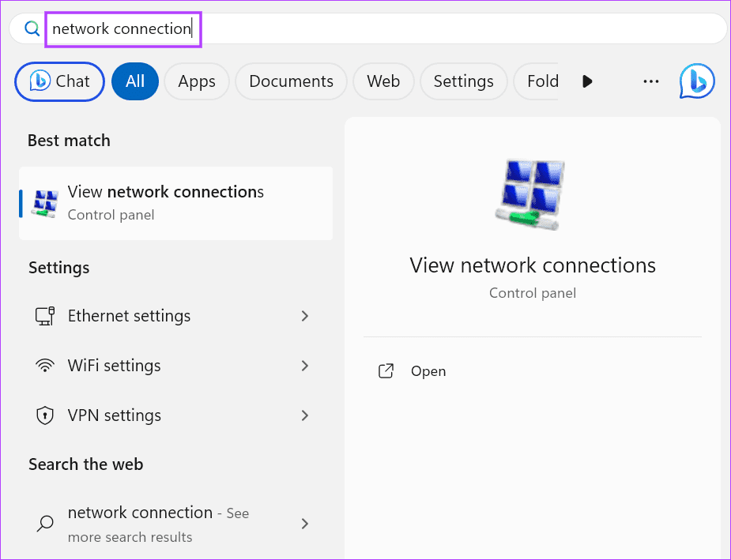
Task: Expand WiFi settings chevron arrow
Action: tap(305, 366)
